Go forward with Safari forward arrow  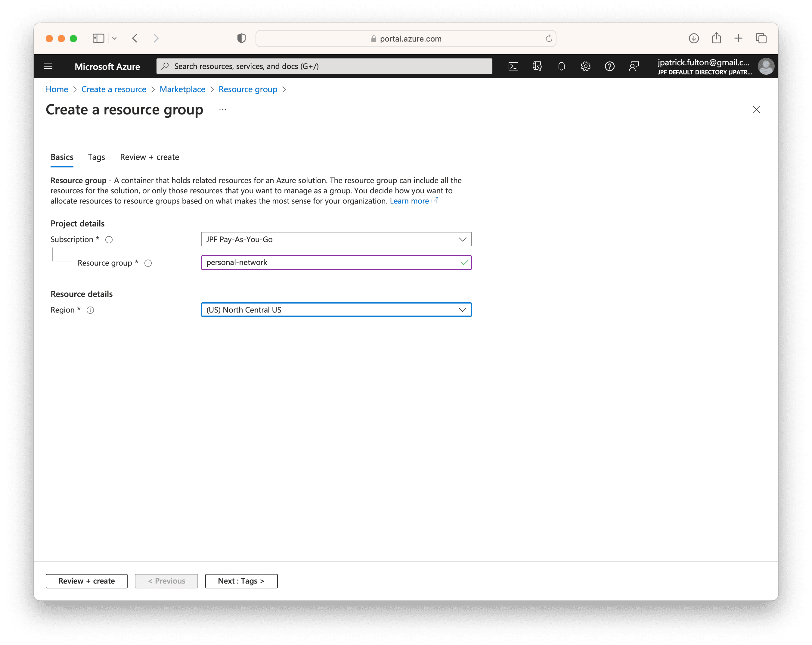(156, 39)
